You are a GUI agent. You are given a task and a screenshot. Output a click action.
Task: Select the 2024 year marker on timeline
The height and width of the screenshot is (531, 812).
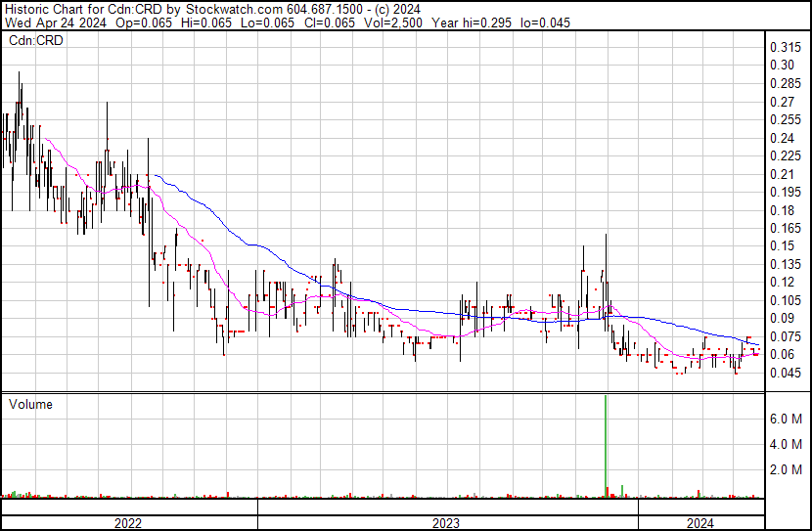point(699,523)
